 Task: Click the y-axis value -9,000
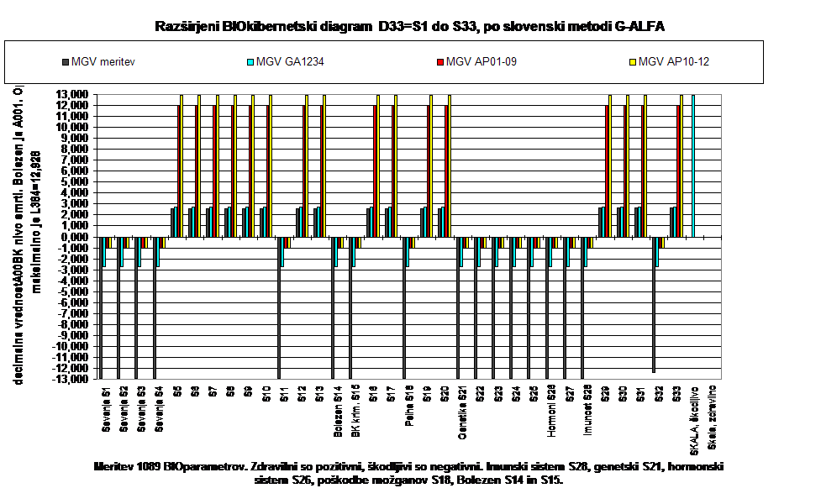(x=73, y=335)
